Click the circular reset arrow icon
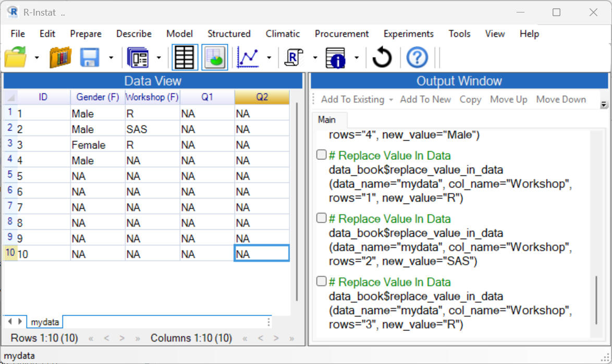612x364 pixels. coord(382,57)
